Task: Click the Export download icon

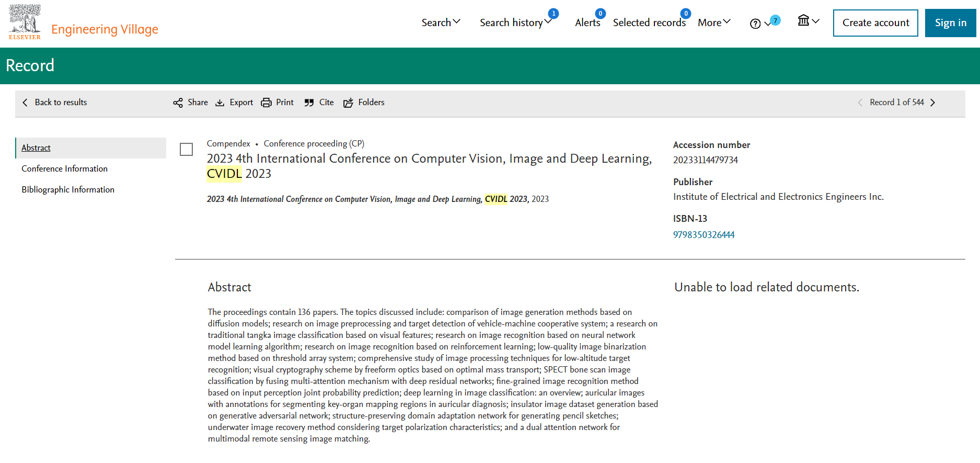Action: click(220, 103)
